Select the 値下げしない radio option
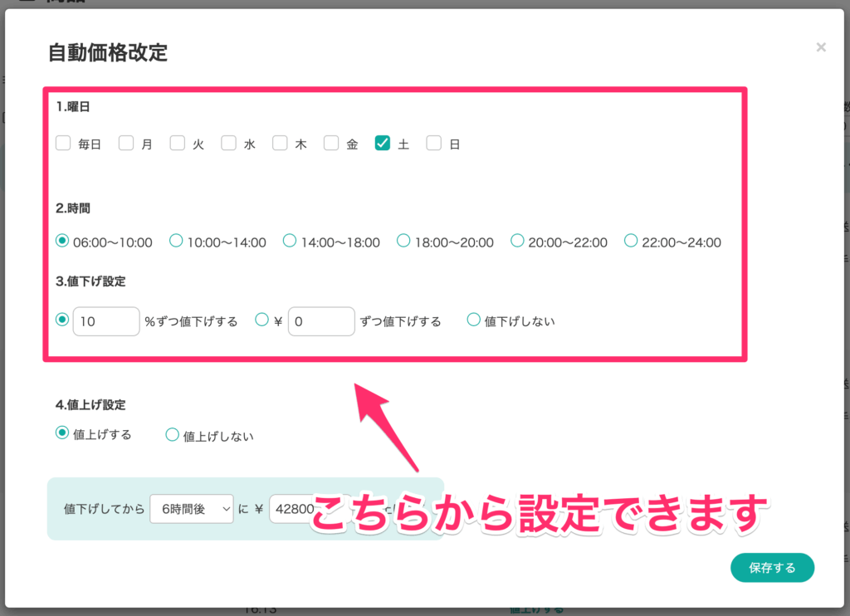850x616 pixels. click(x=473, y=320)
